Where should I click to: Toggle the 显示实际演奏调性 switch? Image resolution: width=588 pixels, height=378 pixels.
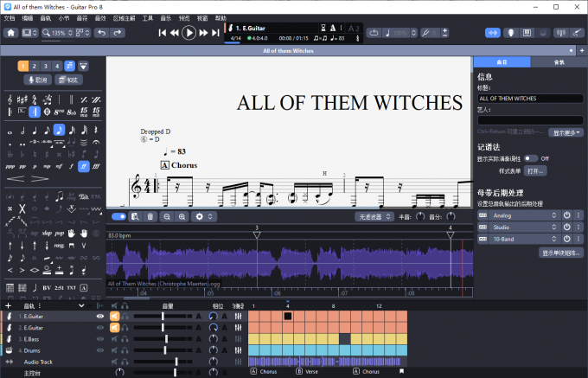pyautogui.click(x=532, y=159)
